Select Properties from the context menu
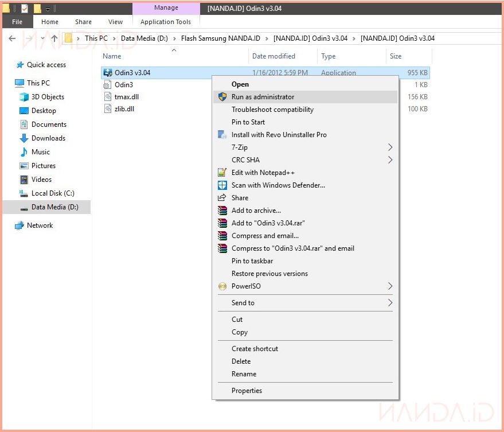Screen dimensions: 504x432 tap(247, 391)
